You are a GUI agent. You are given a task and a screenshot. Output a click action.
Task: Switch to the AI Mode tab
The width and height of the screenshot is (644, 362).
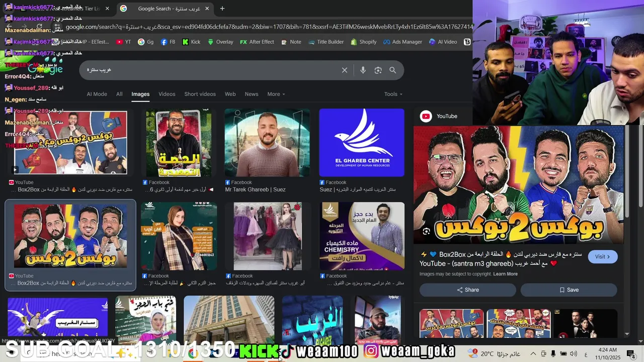tap(97, 94)
